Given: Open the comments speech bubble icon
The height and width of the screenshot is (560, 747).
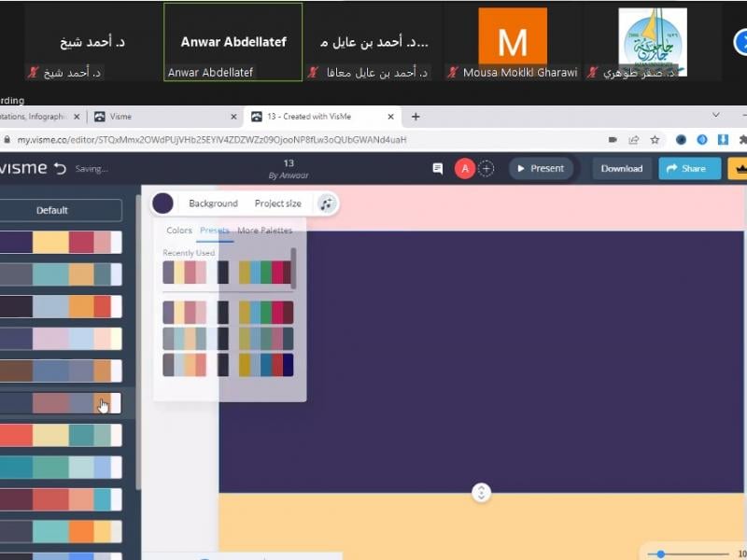Looking at the screenshot, I should 437,169.
